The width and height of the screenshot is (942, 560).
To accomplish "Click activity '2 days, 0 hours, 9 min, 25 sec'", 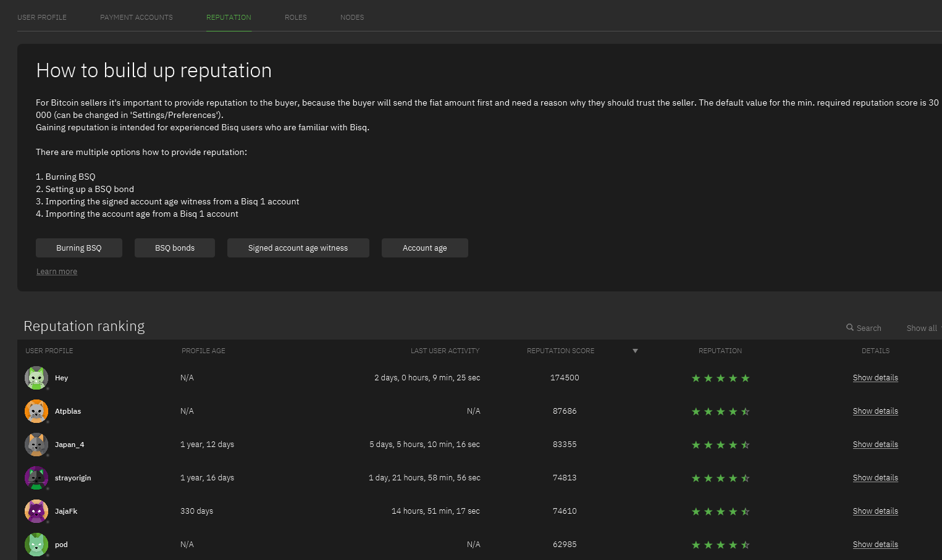I will [427, 378].
